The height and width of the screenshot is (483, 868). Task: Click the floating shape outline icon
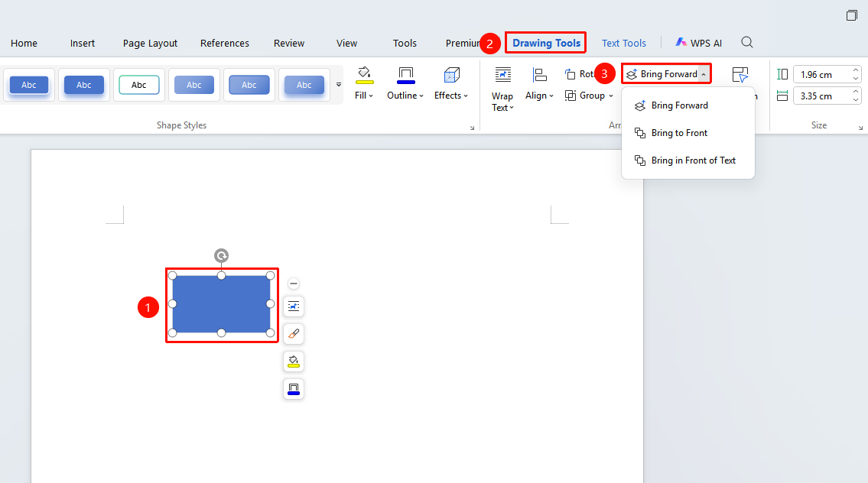point(294,390)
